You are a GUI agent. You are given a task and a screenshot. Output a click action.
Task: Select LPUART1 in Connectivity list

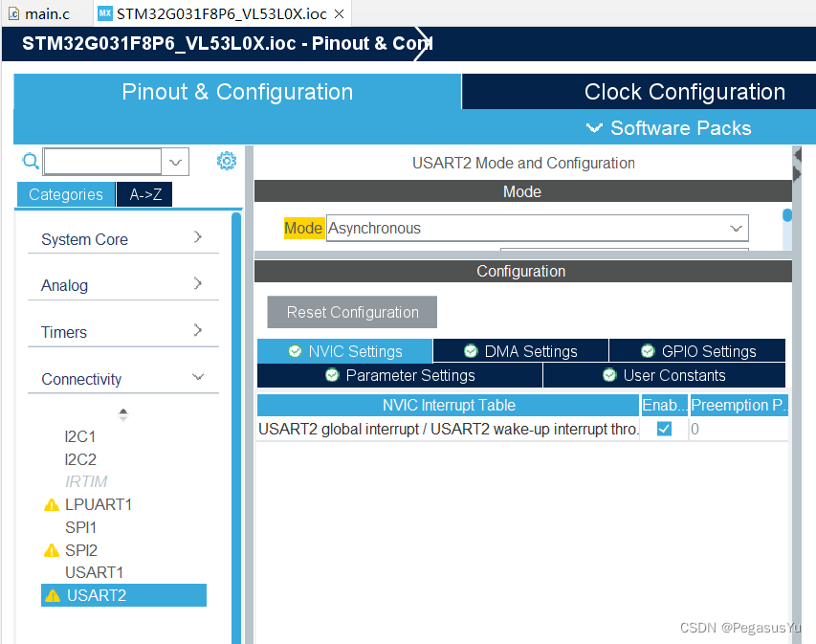tap(99, 505)
